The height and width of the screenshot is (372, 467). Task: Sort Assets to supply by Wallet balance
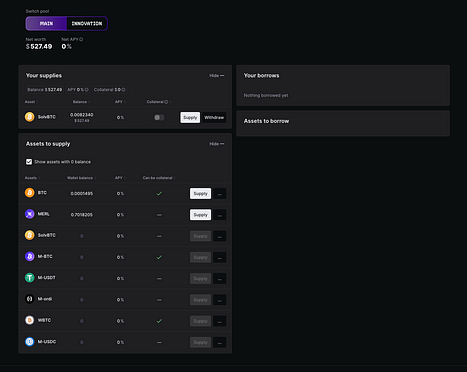81,178
